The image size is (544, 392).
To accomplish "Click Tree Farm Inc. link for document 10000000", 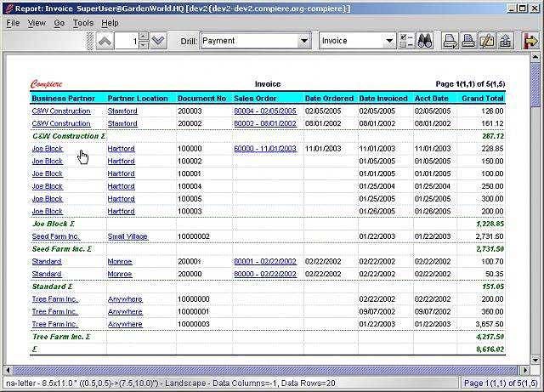I will [54, 299].
